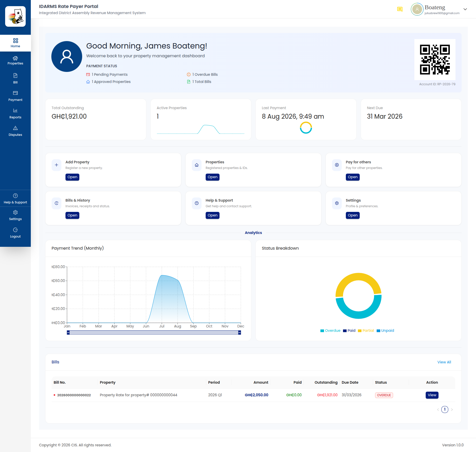Open Reports chart icon in sidebar

tap(15, 110)
